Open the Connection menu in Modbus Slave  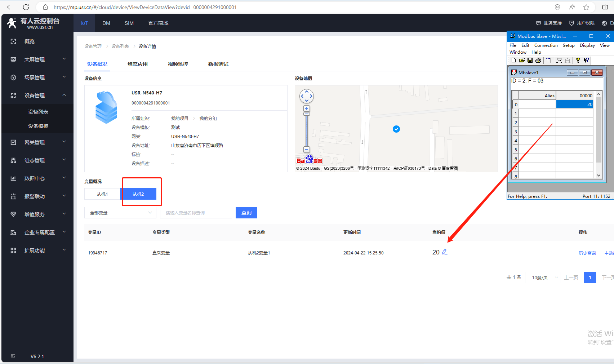click(x=546, y=45)
